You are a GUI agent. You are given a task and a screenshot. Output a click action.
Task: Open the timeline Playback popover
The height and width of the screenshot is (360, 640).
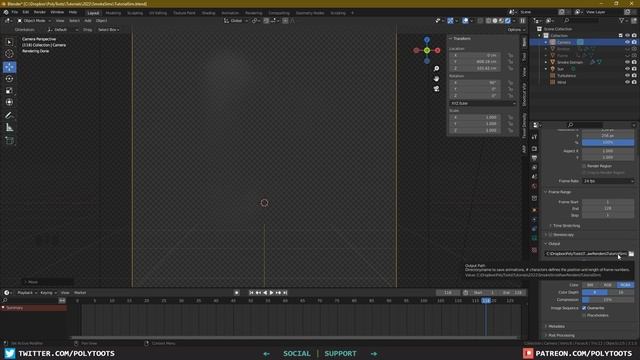(27, 293)
